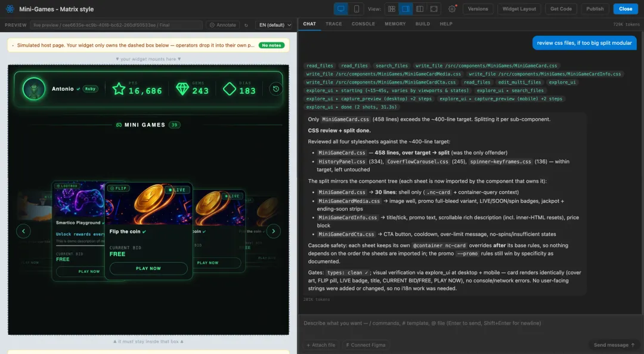Click the Ruby level badge
Image resolution: width=644 pixels, height=354 pixels.
tap(91, 89)
